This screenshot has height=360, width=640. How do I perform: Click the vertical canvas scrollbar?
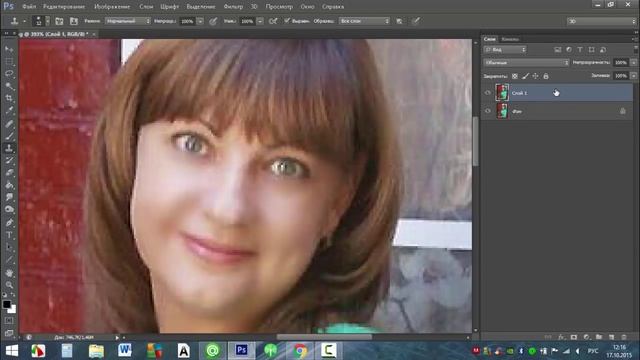tap(476, 141)
